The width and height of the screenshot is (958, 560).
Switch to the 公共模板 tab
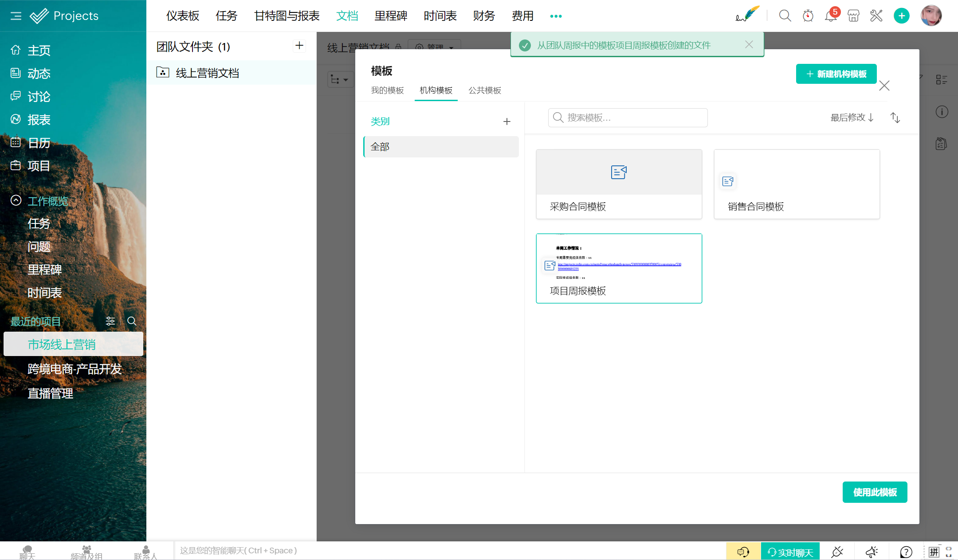[x=485, y=90]
